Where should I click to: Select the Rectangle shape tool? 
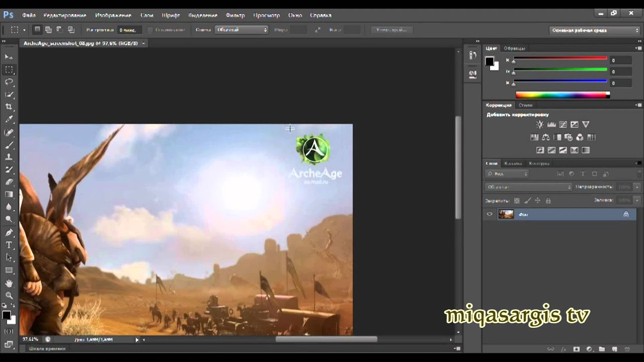click(x=9, y=270)
